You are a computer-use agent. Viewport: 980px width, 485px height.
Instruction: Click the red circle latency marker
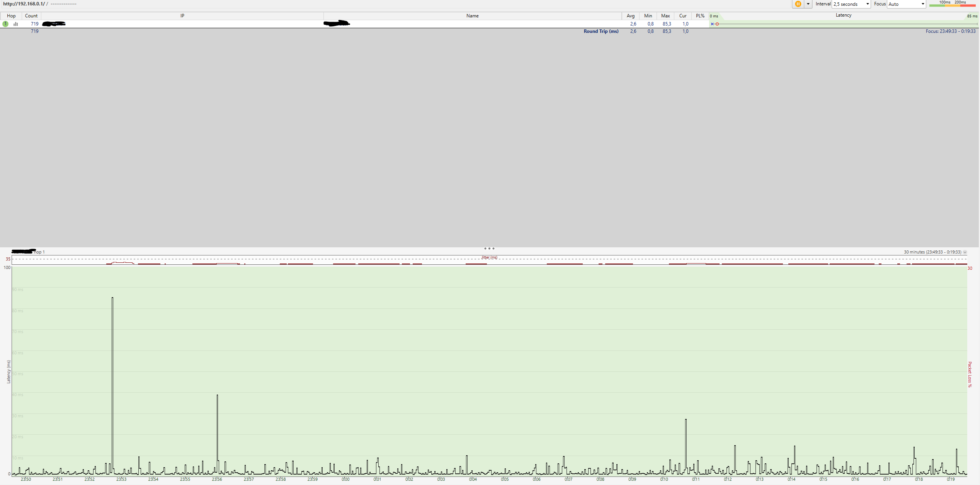(717, 24)
